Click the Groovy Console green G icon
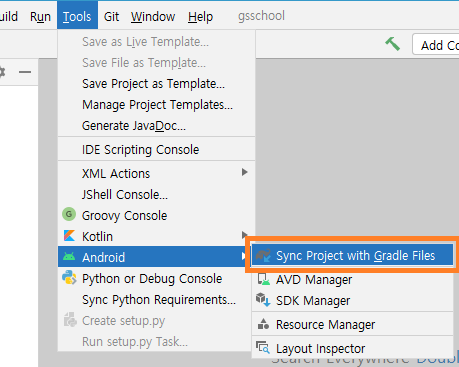Viewport: 459px width, 367px height. click(x=69, y=214)
